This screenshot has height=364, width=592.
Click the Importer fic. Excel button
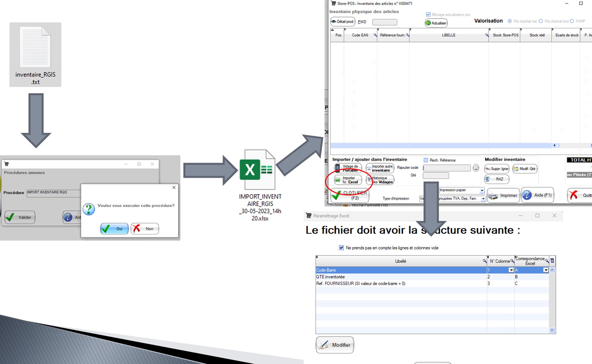[x=347, y=180]
